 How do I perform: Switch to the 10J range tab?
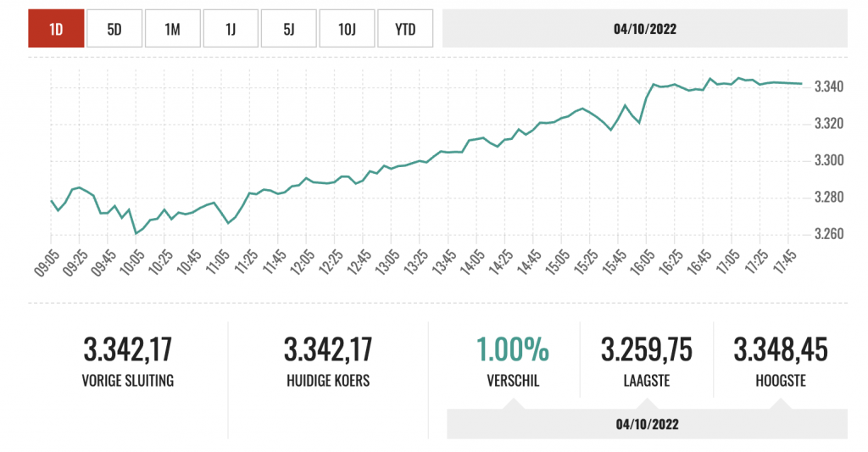[x=347, y=29]
